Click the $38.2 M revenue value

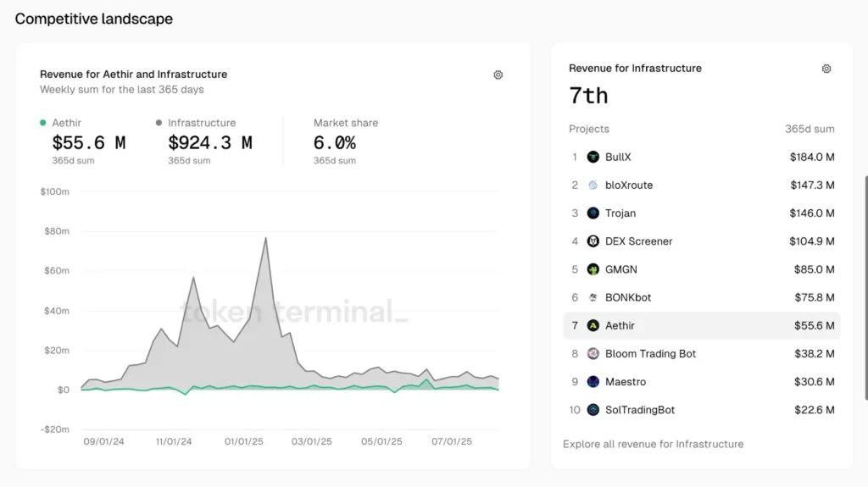[815, 354]
